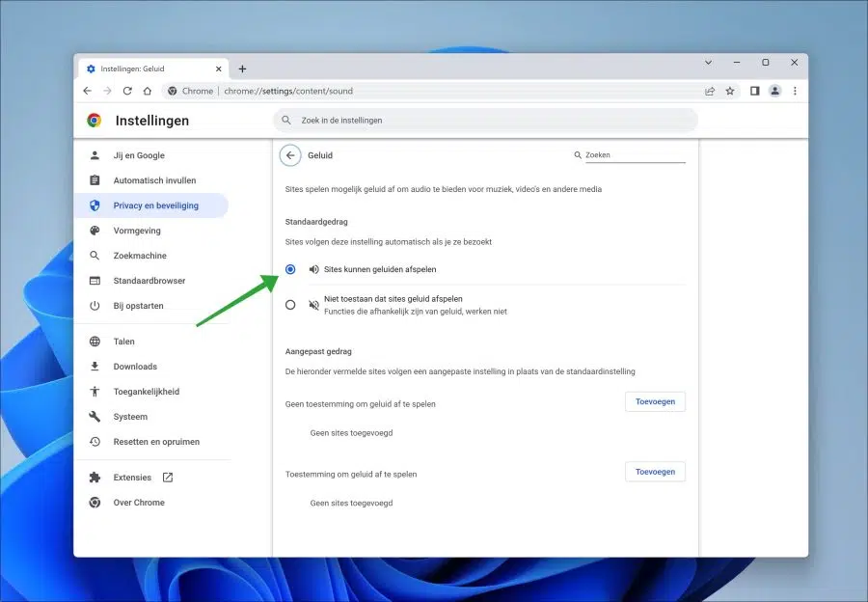Open the side panel icon
This screenshot has height=602, width=868.
click(754, 91)
